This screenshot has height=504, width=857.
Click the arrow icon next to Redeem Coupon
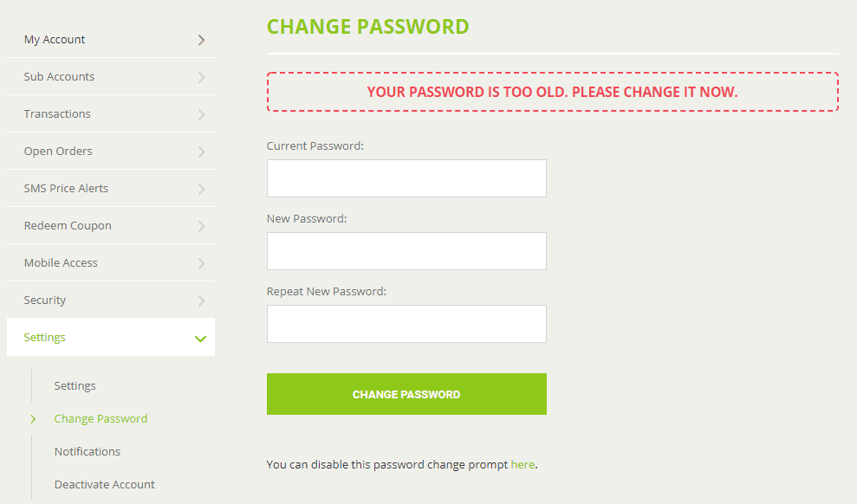click(x=201, y=226)
